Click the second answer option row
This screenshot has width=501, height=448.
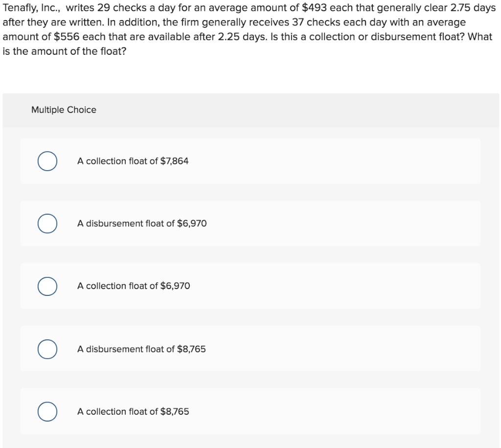pos(250,224)
